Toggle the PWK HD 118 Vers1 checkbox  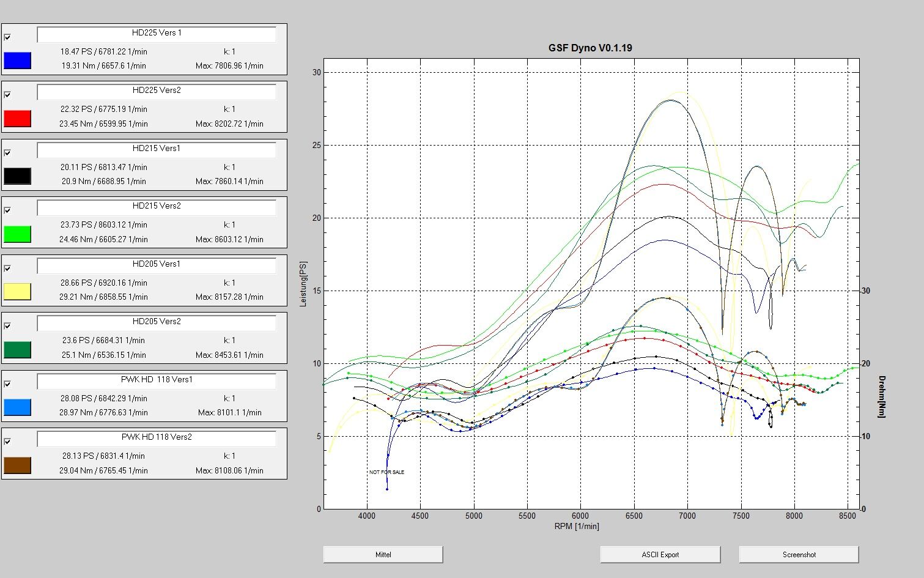coord(7,384)
